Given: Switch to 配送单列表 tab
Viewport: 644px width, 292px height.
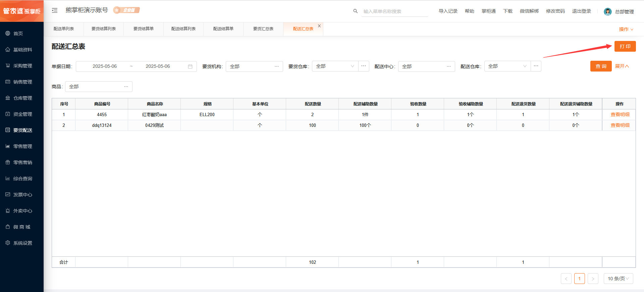Looking at the screenshot, I should pos(64,29).
